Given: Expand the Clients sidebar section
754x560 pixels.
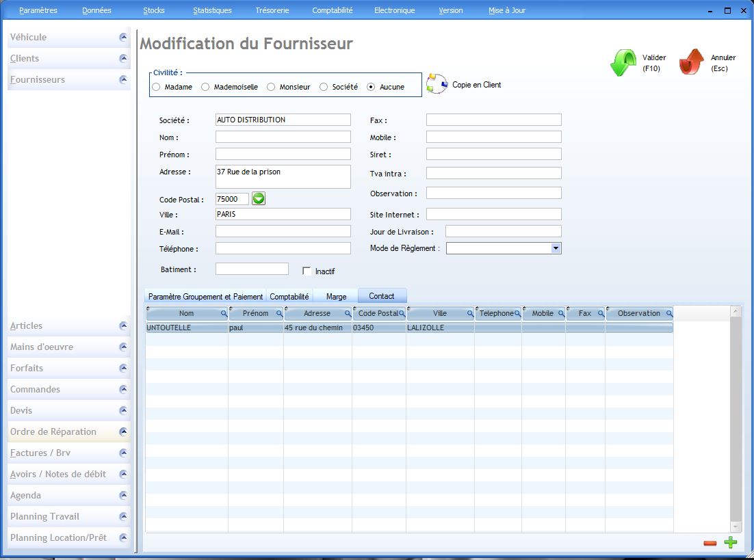Looking at the screenshot, I should [123, 58].
